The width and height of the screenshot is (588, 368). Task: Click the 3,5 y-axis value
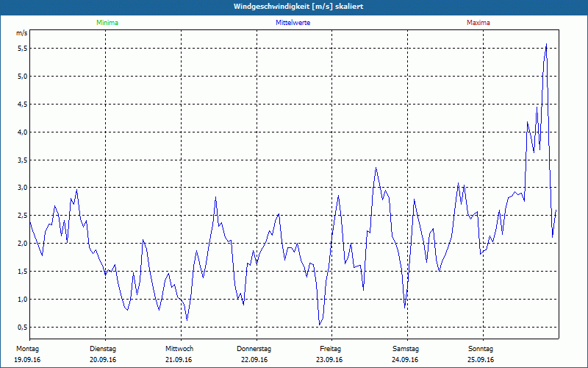(x=22, y=160)
